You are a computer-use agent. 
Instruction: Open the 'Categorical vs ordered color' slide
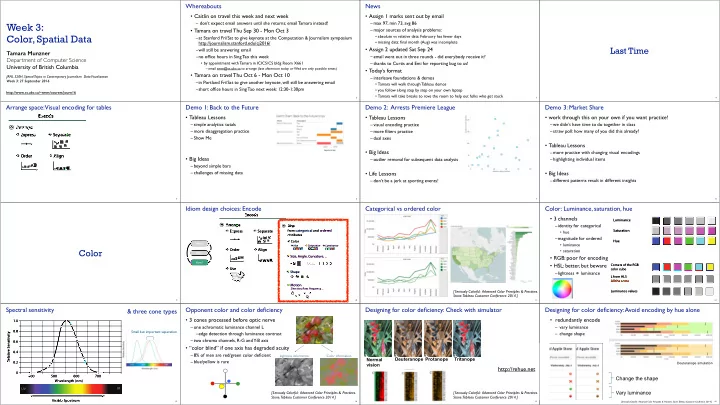[x=450, y=253]
